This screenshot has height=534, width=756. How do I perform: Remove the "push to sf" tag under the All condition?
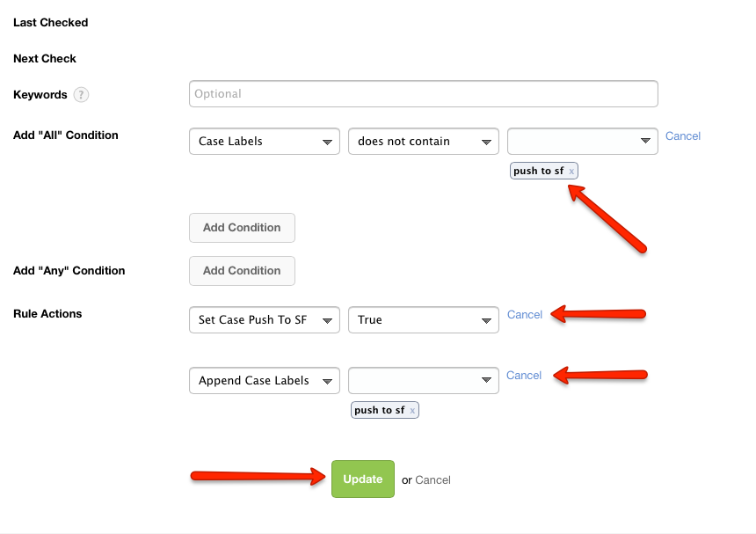pos(571,172)
